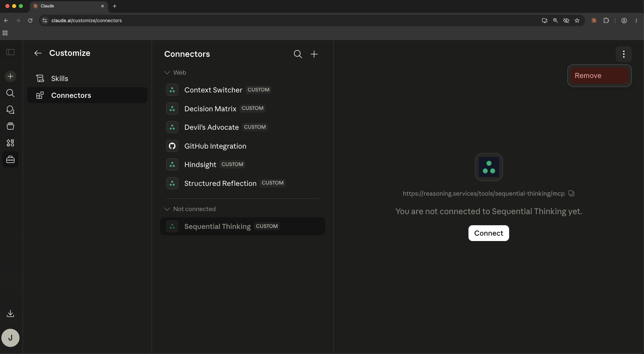
Task: Click the CUSTOM badge beside Hindsight
Action: point(232,164)
